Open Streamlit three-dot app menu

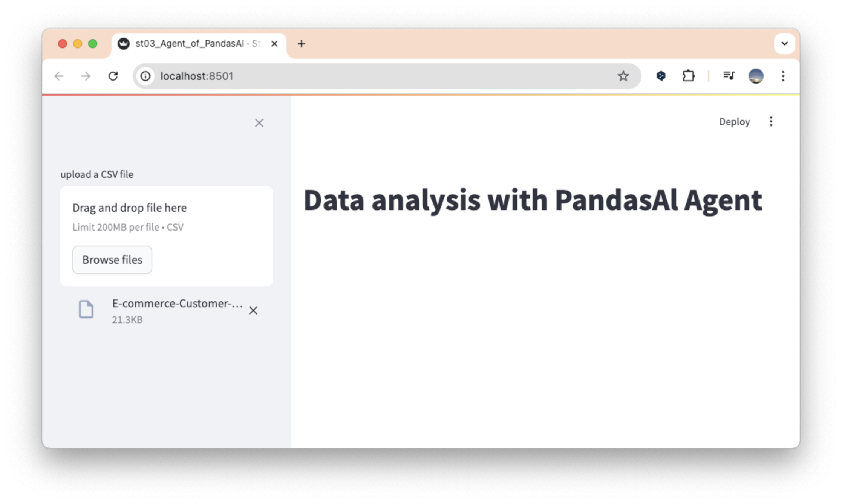(x=771, y=121)
